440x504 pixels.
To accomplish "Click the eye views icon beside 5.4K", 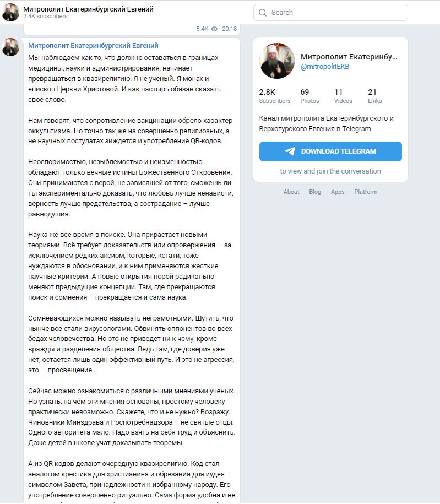I will point(215,29).
